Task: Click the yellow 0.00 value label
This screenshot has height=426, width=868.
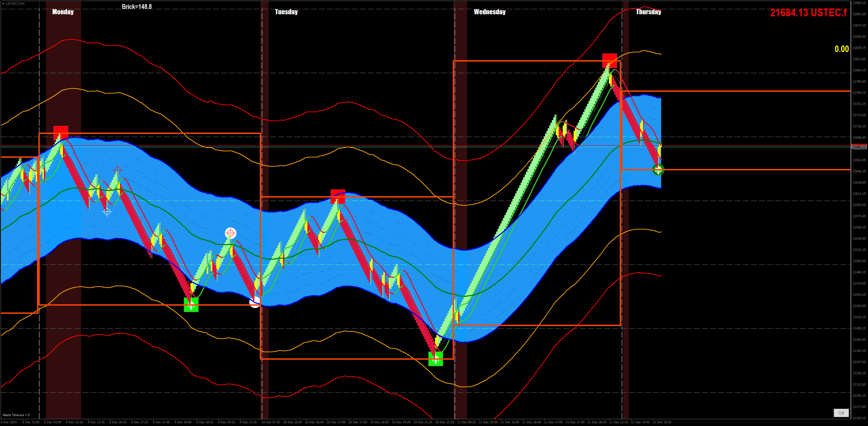Action: coord(842,49)
